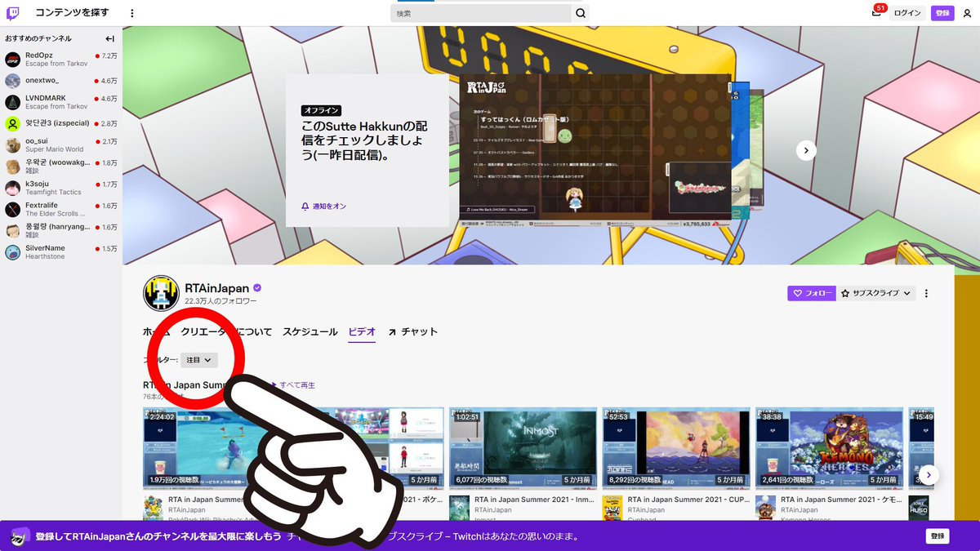
Task: Click the search magnifier button
Action: point(581,13)
